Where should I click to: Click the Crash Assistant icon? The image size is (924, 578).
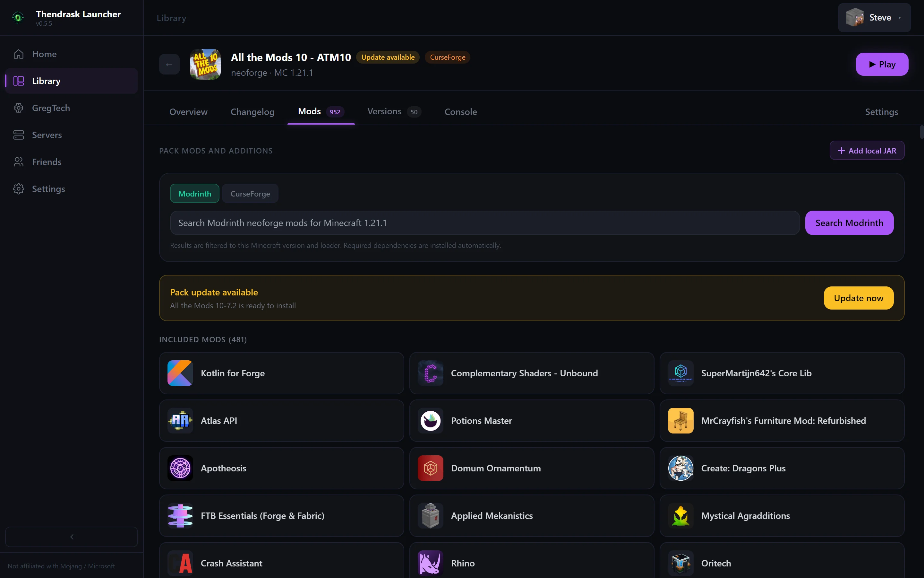[180, 563]
